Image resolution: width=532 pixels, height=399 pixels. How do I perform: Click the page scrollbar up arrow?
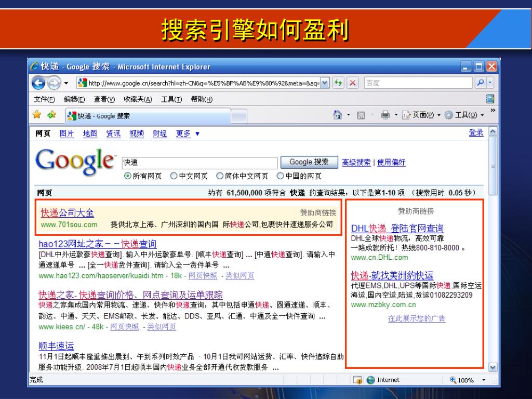[493, 131]
